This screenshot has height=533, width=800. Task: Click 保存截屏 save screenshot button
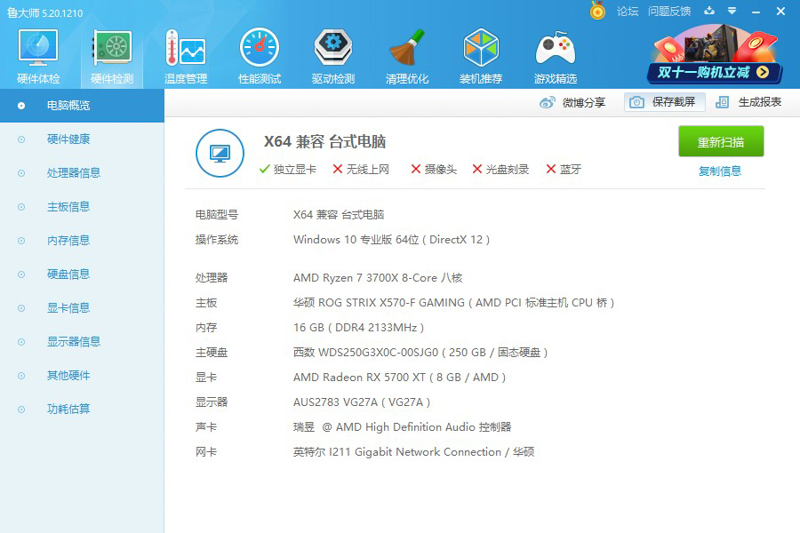664,102
